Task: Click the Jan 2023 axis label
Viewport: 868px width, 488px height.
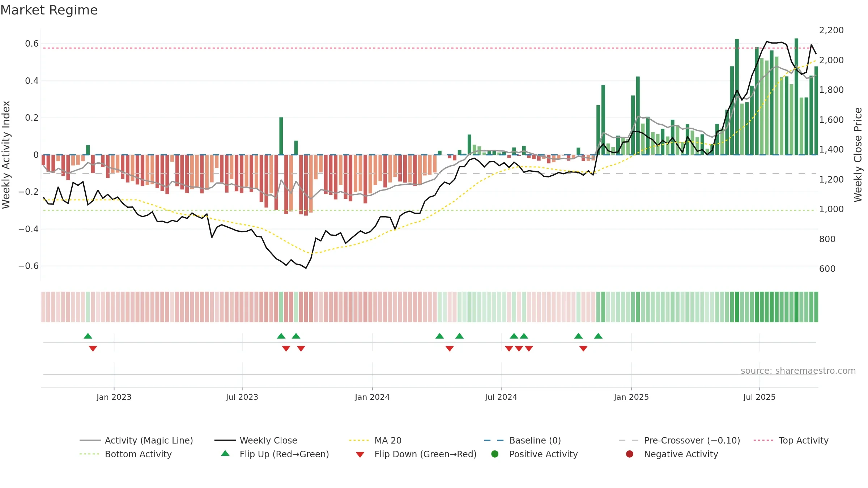Action: tap(114, 397)
